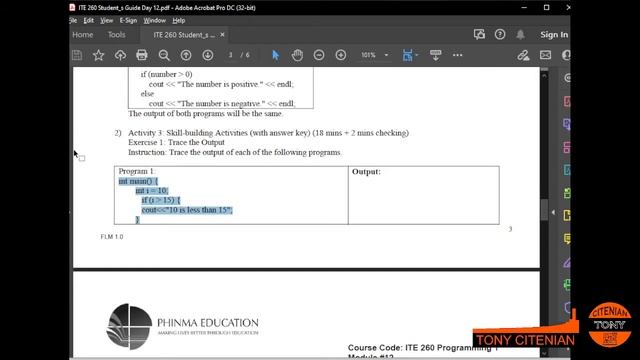Open more tools ellipsis menu

point(458,55)
